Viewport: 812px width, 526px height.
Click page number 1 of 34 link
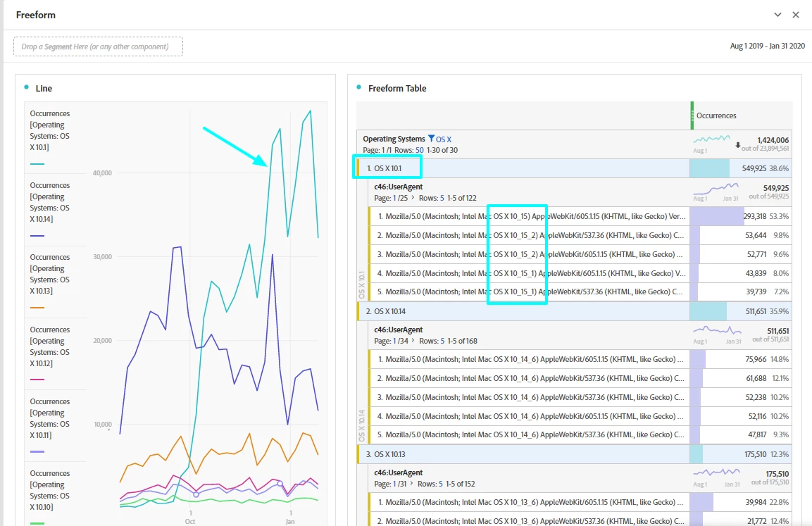point(394,341)
